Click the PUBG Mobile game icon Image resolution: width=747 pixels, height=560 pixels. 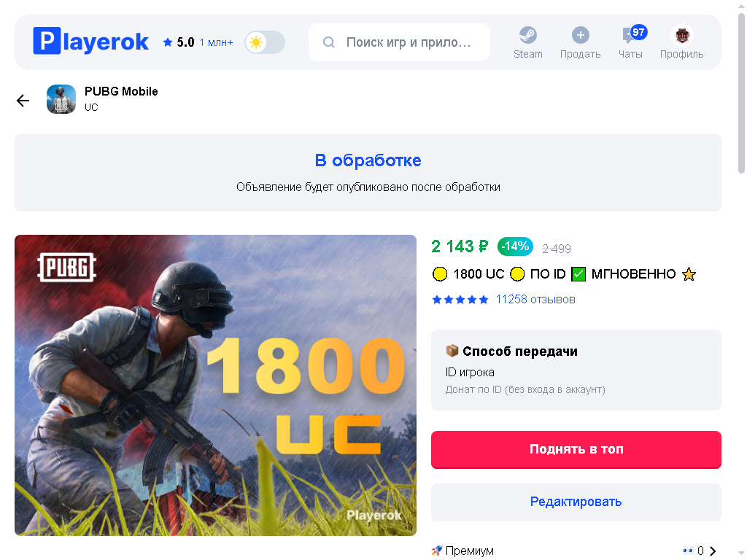point(61,99)
